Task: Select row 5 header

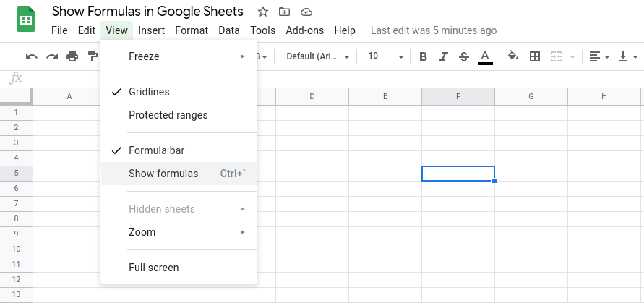Action: pos(16,174)
